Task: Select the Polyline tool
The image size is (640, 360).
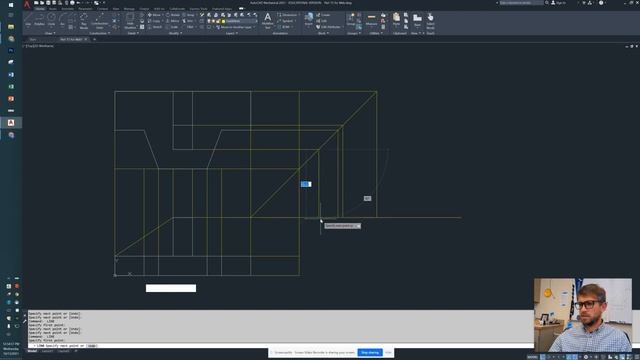Action: (x=39, y=19)
